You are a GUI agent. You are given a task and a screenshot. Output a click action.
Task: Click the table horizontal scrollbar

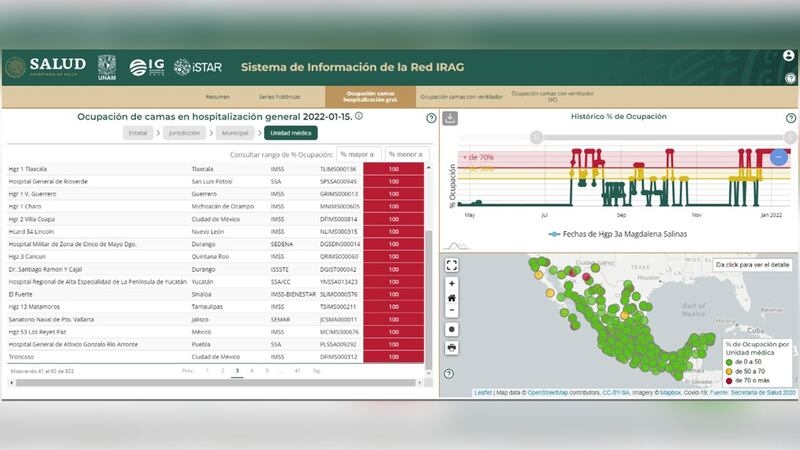pos(216,383)
